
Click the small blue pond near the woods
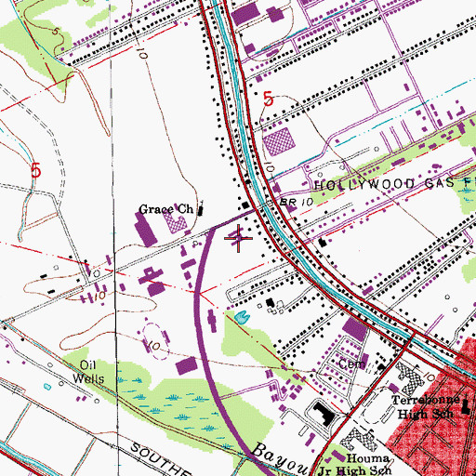coord(242,317)
